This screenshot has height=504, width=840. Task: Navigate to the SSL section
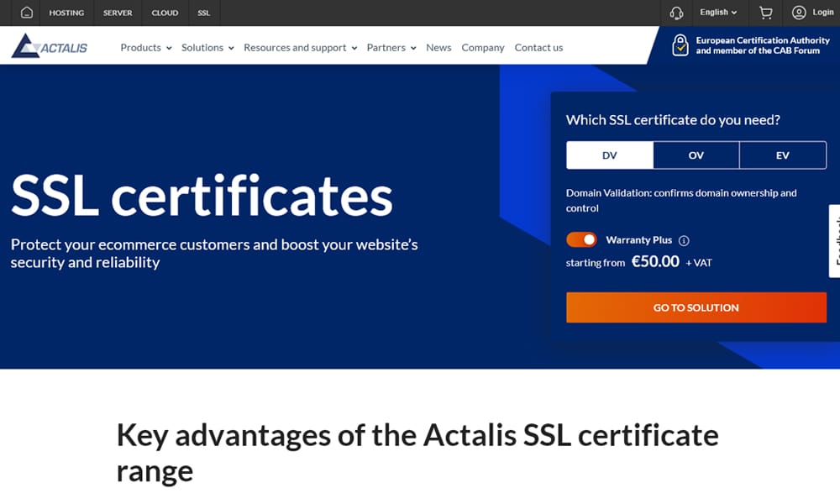pyautogui.click(x=203, y=13)
